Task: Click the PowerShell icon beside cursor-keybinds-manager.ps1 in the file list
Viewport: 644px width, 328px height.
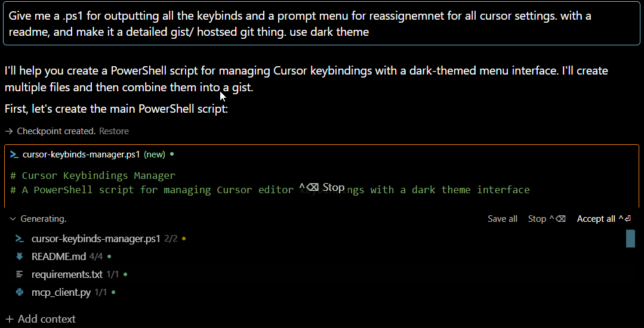Action: tap(20, 239)
